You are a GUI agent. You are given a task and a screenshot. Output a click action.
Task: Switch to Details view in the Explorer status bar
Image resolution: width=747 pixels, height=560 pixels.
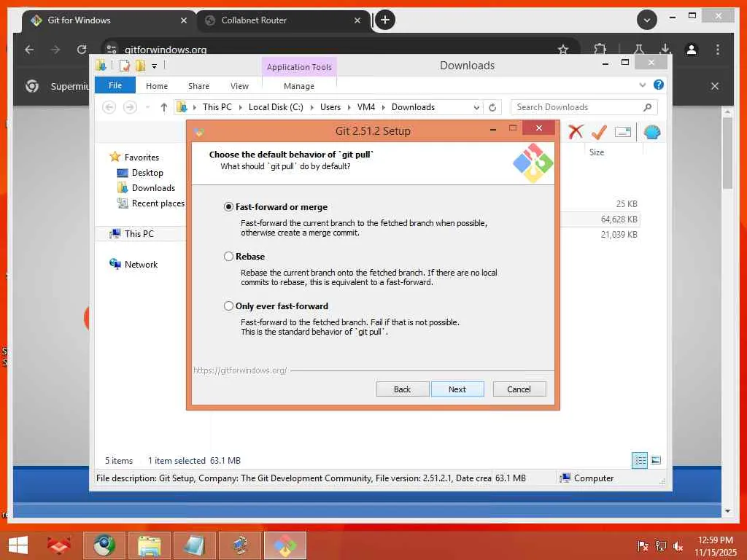coord(639,460)
